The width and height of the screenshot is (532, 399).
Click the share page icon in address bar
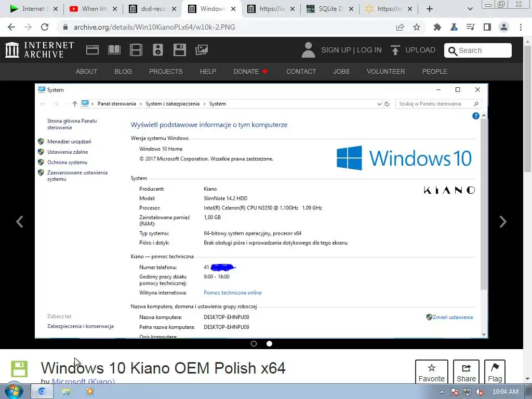tap(400, 27)
